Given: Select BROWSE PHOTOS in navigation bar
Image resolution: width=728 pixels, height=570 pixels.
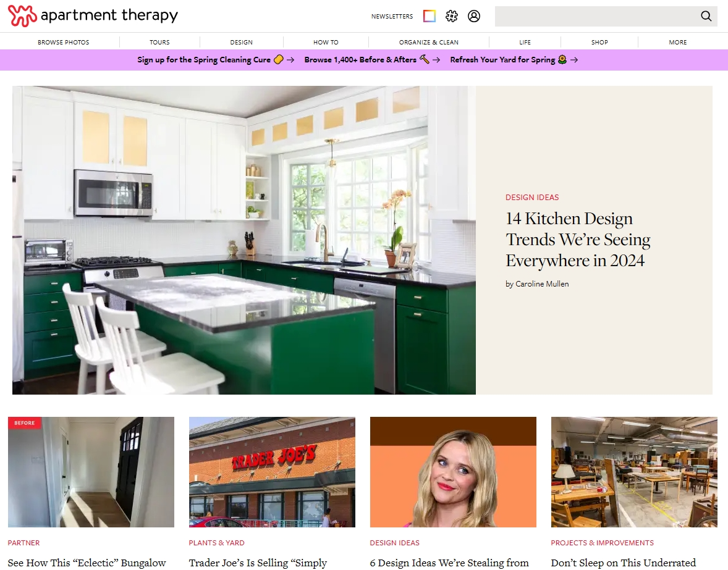Looking at the screenshot, I should (64, 42).
